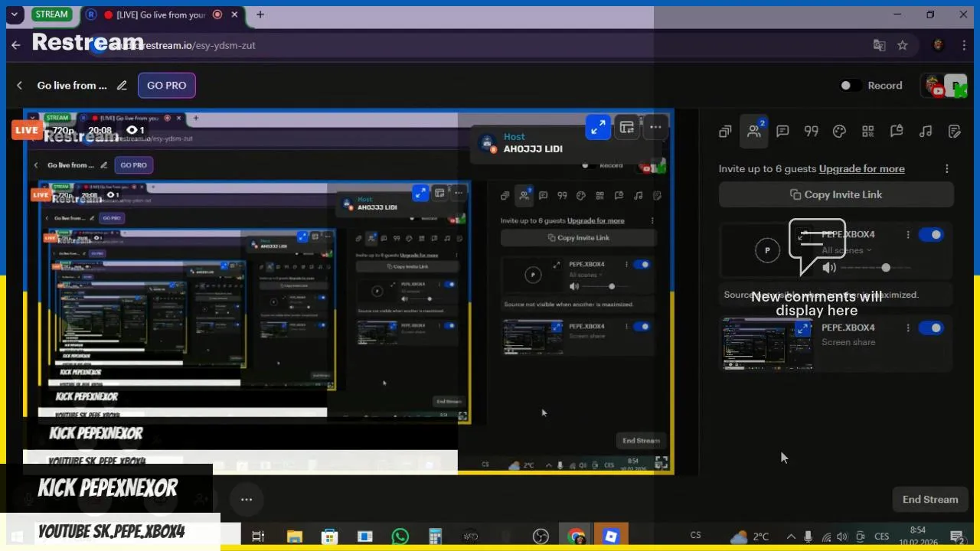Image resolution: width=980 pixels, height=551 pixels.
Task: Click the pencil icon to rename stream
Action: coord(122,85)
